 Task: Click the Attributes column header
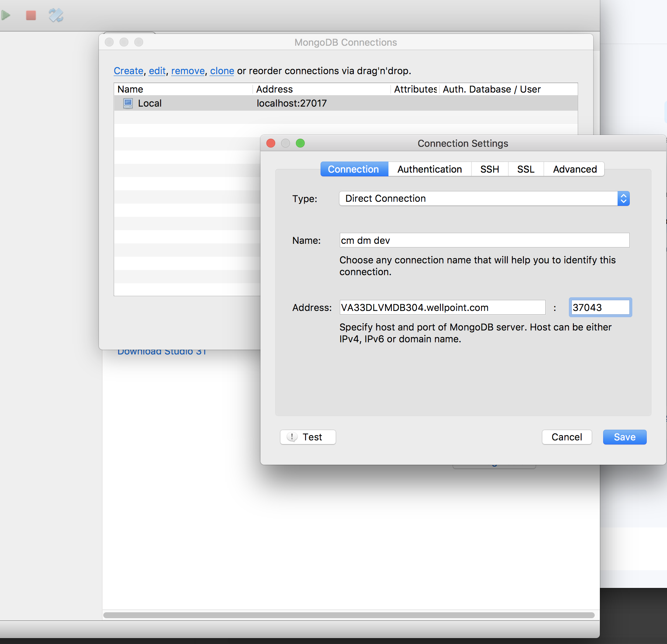[415, 89]
